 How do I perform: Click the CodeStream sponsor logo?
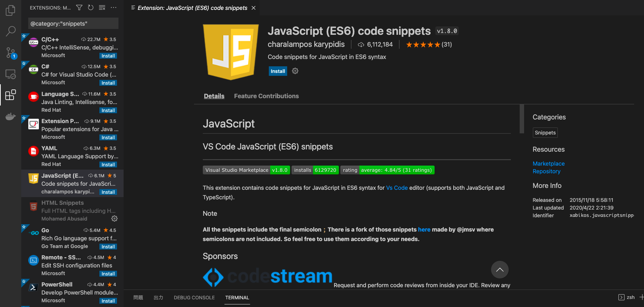point(268,277)
